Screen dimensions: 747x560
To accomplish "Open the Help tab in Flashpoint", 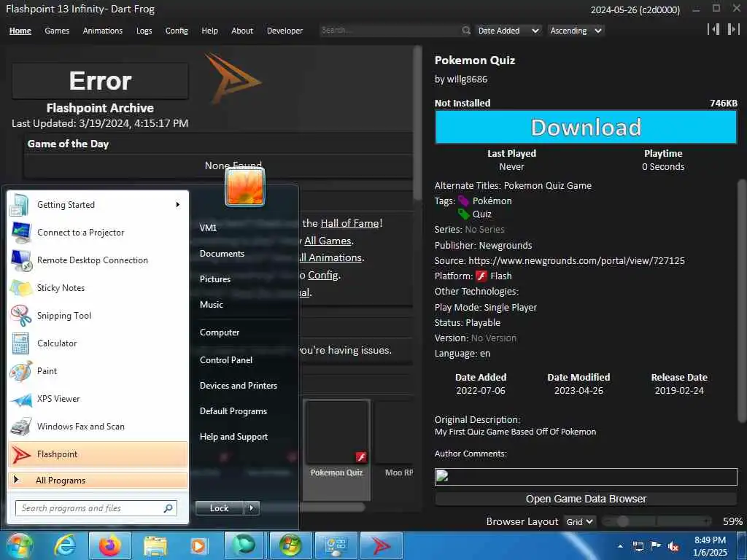I will coord(209,31).
